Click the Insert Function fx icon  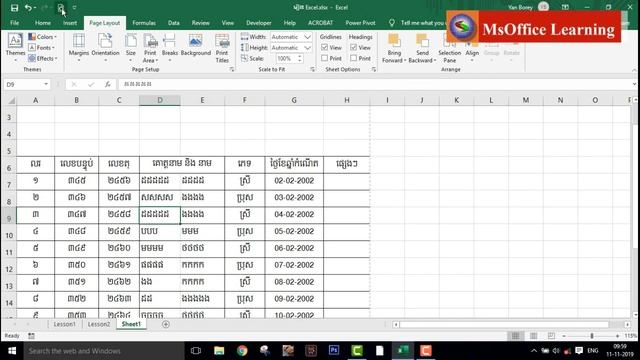tap(107, 84)
